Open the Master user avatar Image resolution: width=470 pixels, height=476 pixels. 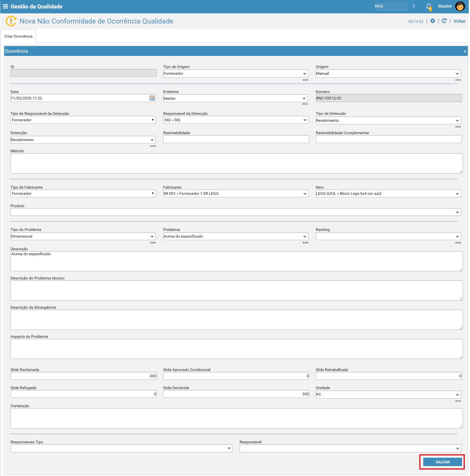point(460,6)
